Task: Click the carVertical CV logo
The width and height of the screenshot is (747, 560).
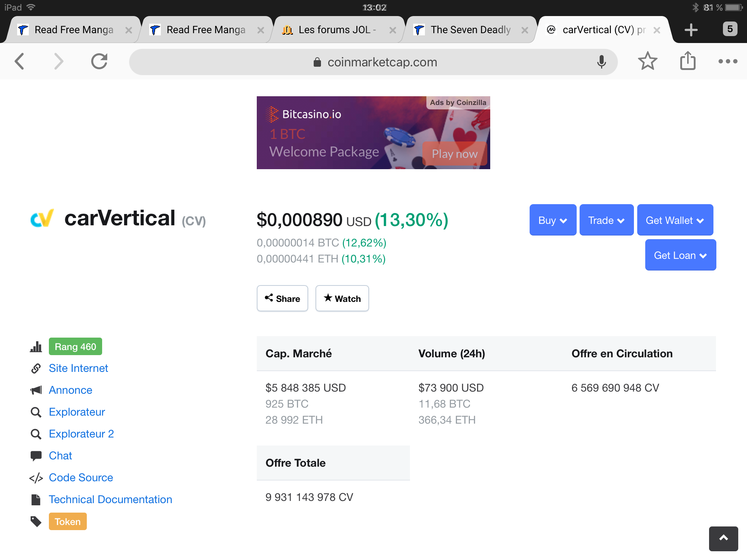Action: pos(42,218)
